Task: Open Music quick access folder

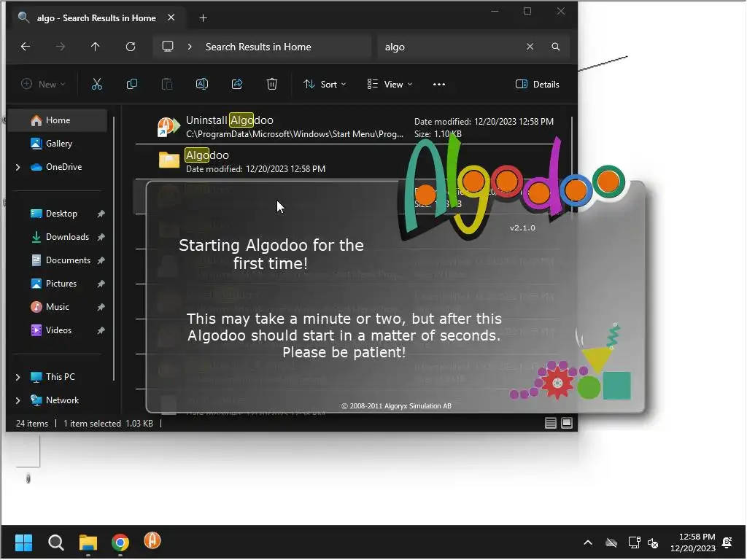Action: click(x=58, y=307)
